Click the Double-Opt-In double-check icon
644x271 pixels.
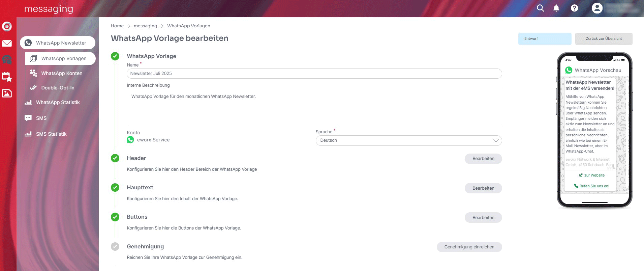pyautogui.click(x=33, y=88)
